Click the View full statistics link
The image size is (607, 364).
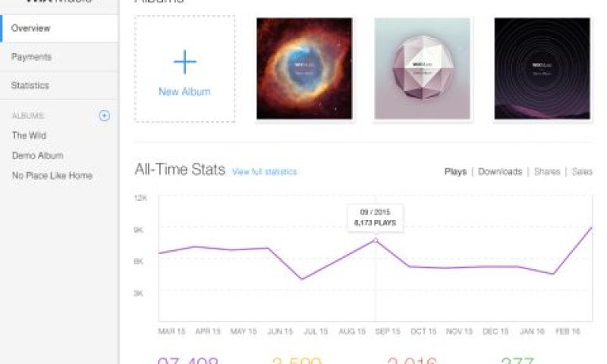264,171
